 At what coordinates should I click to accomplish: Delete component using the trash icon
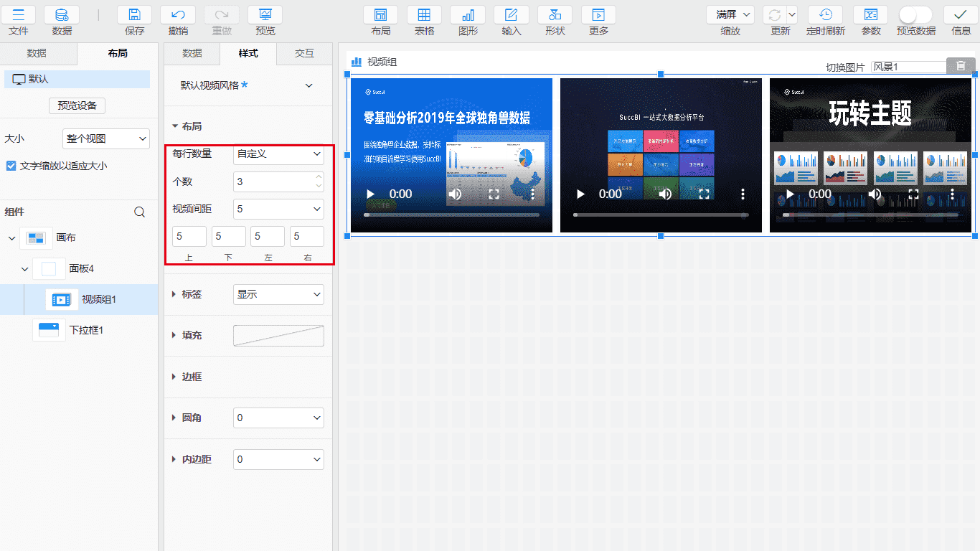click(961, 66)
